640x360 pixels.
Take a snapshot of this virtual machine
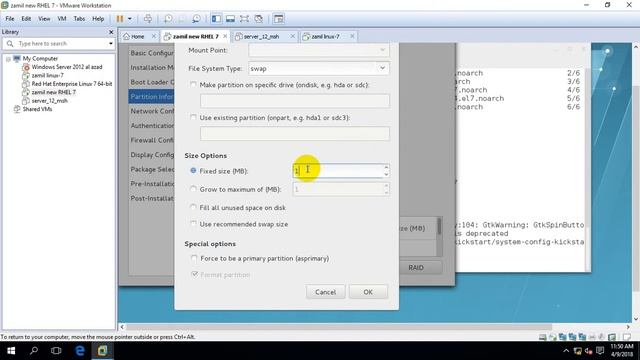(x=168, y=19)
